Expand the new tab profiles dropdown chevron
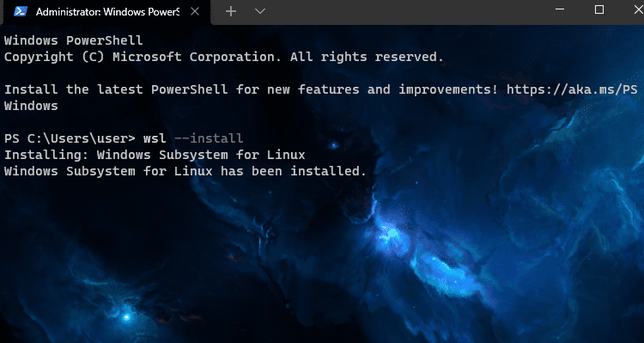This screenshot has width=644, height=343. pos(260,11)
